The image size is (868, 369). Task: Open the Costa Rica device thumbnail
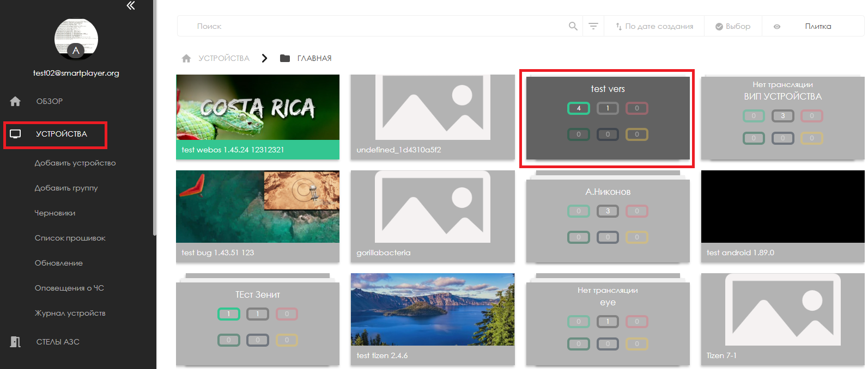[258, 107]
